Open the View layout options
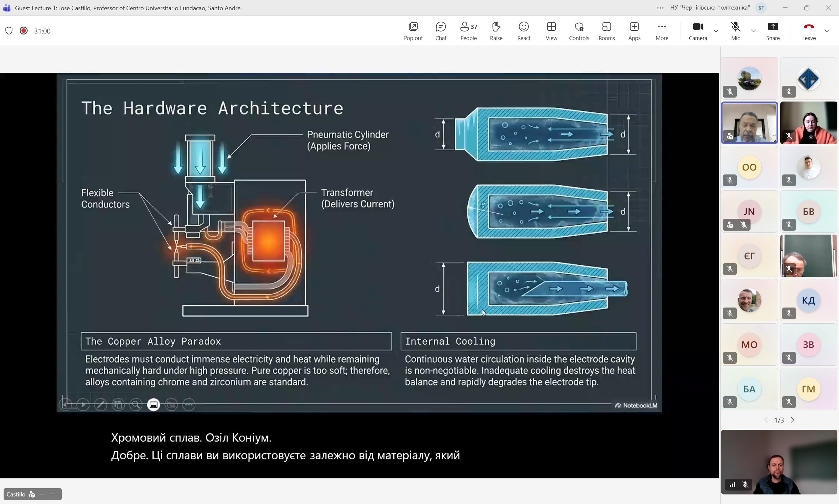Screen dimensions: 839x504 click(551, 31)
